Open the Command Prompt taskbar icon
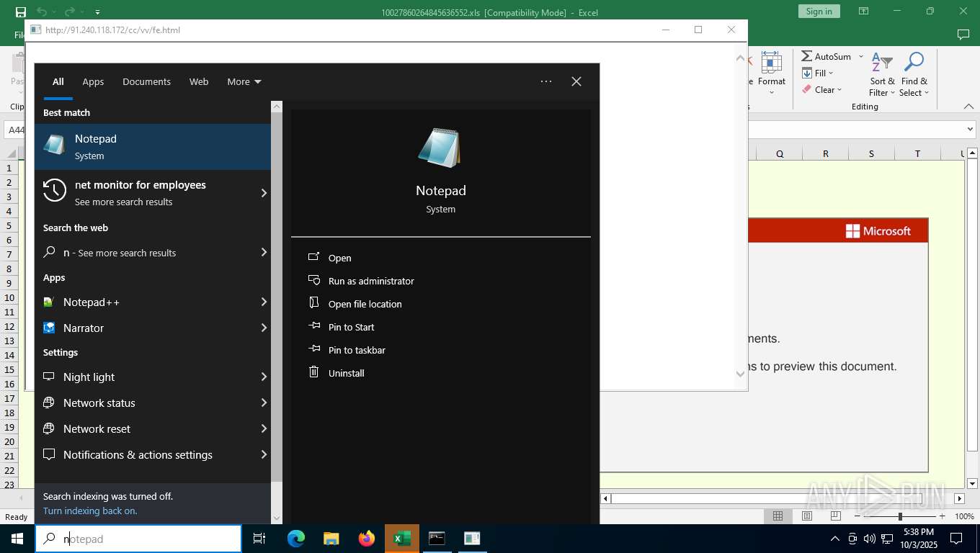The width and height of the screenshot is (980, 553). coord(437,539)
